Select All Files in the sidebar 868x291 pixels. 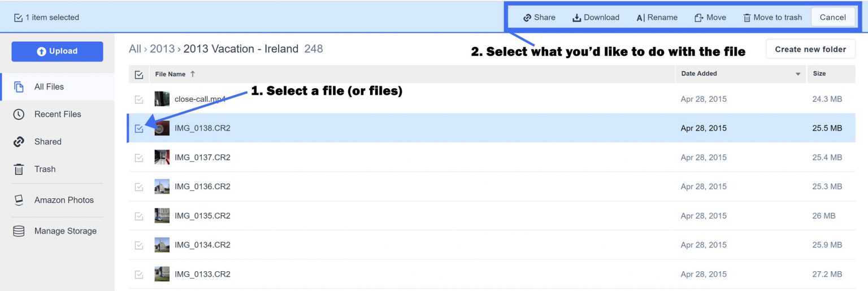tap(49, 87)
